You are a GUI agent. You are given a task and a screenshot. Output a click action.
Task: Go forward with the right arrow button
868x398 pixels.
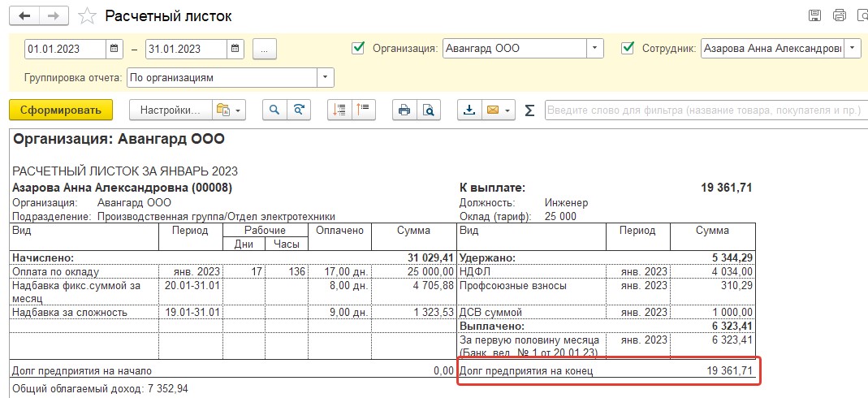click(x=54, y=16)
